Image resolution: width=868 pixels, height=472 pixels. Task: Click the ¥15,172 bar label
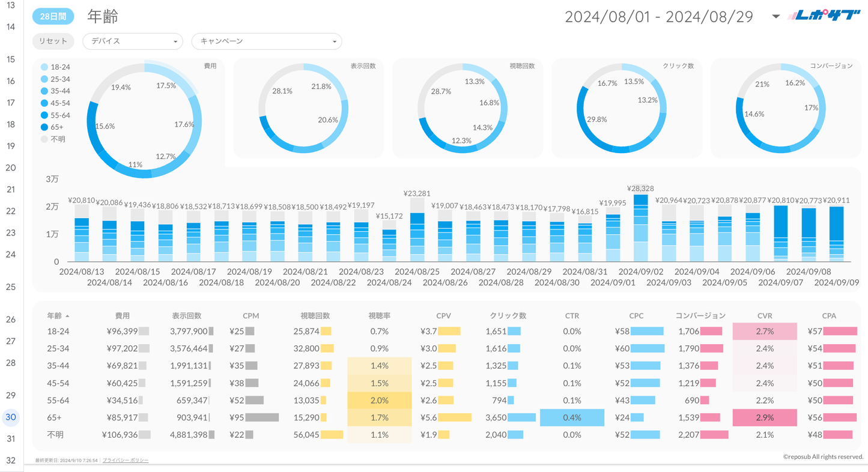point(389,216)
